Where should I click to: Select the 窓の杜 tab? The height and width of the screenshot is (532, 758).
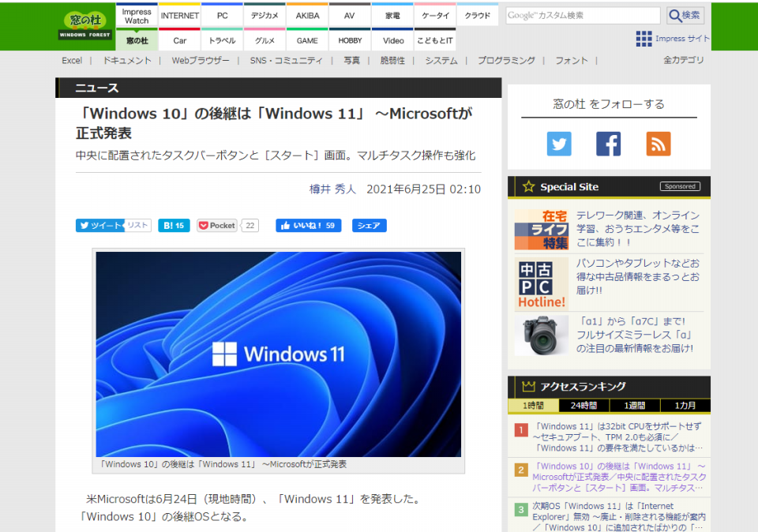137,40
